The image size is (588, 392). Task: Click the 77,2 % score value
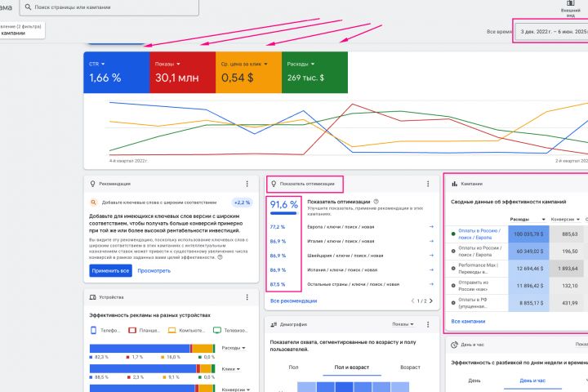[278, 226]
